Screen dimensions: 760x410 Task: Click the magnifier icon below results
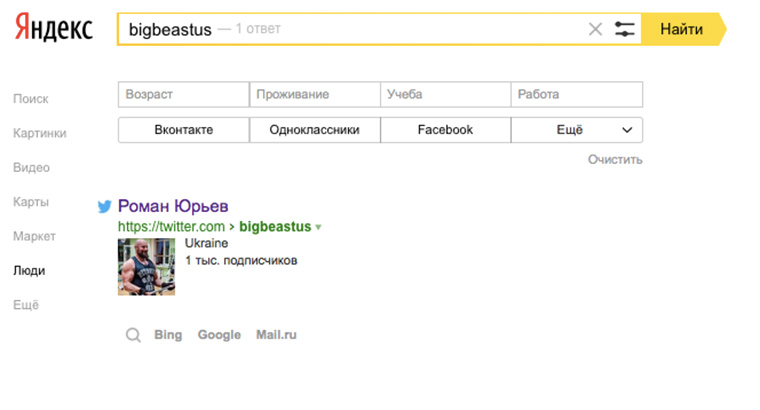(x=133, y=335)
